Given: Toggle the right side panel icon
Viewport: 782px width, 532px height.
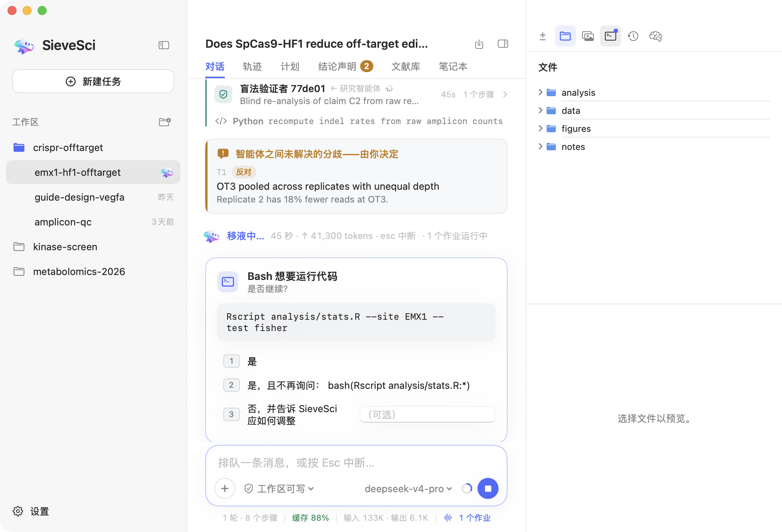Looking at the screenshot, I should [x=503, y=44].
